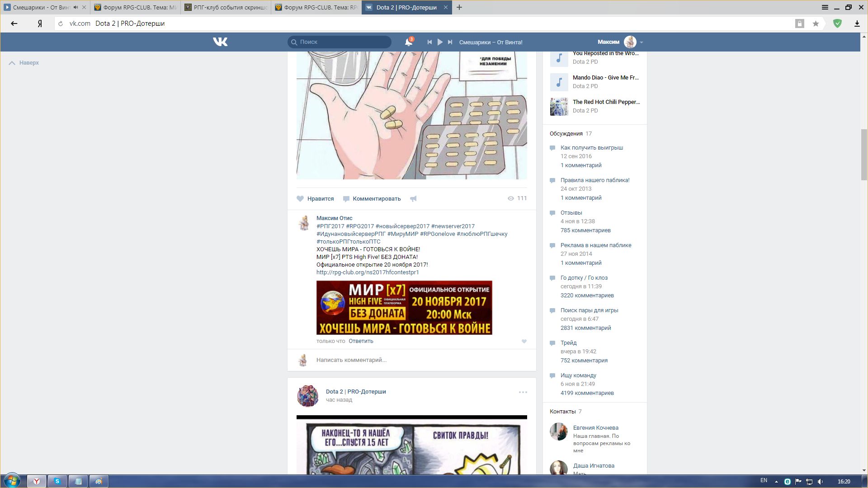Open the rpg-club.org/ns2017hfcontestpr1 link

368,272
